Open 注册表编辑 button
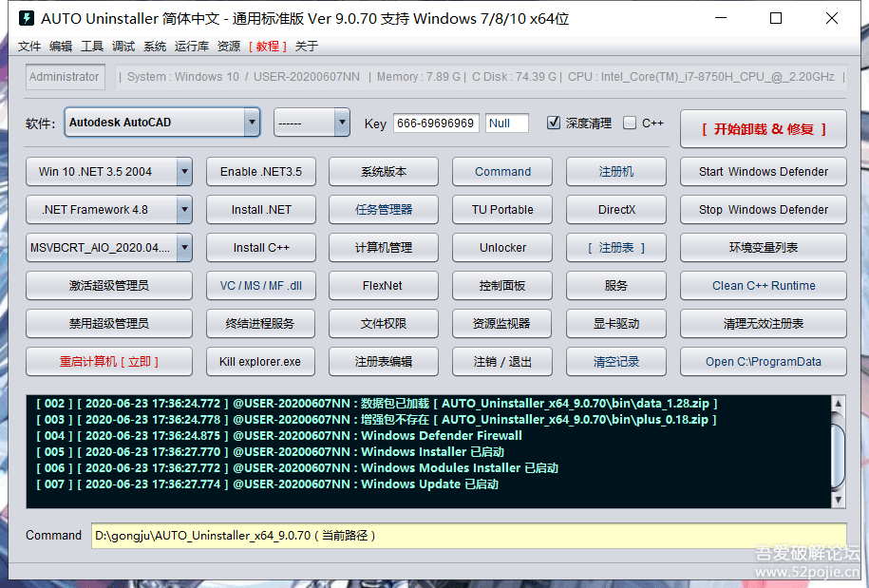This screenshot has width=869, height=588. (x=384, y=361)
